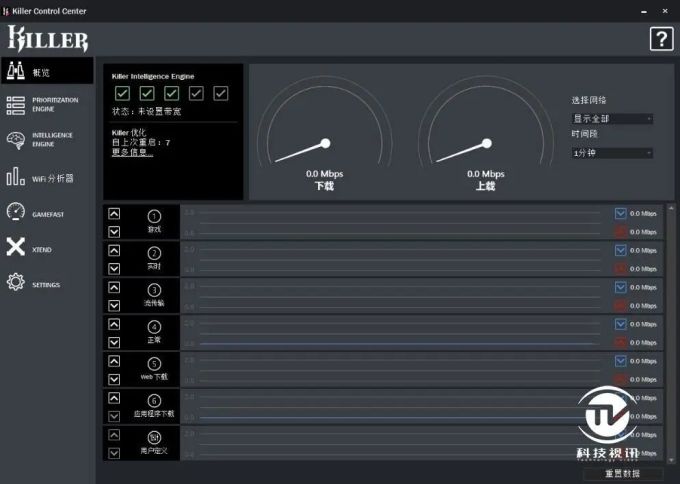Switch to GAMEFAST tab label
The height and width of the screenshot is (484, 680).
pyautogui.click(x=48, y=214)
